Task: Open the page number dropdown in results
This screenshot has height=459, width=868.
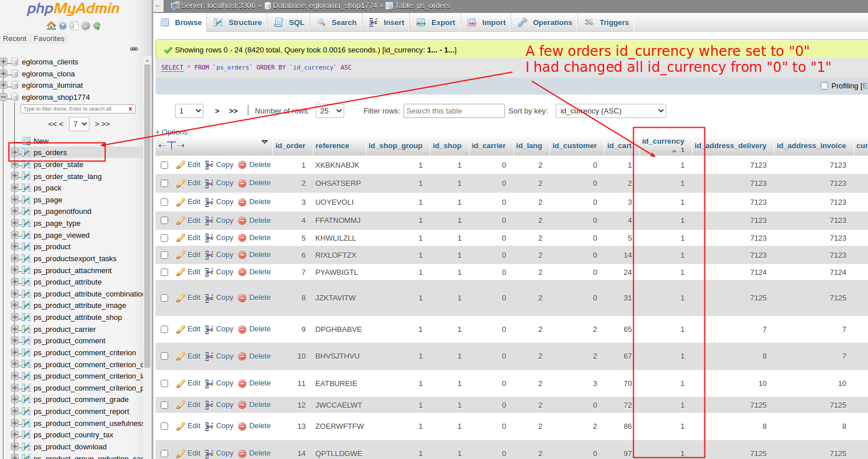Action: pos(189,111)
